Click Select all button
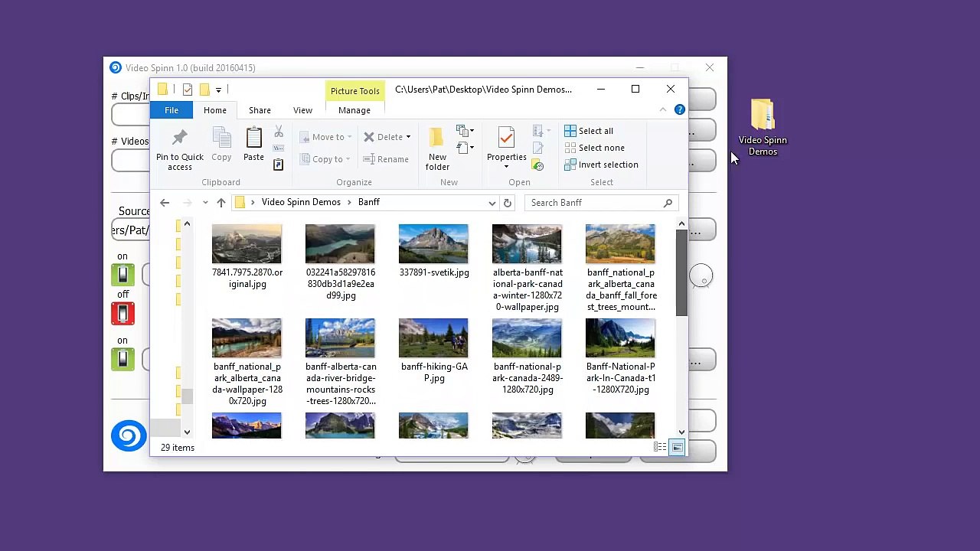The height and width of the screenshot is (551, 980). (x=589, y=131)
